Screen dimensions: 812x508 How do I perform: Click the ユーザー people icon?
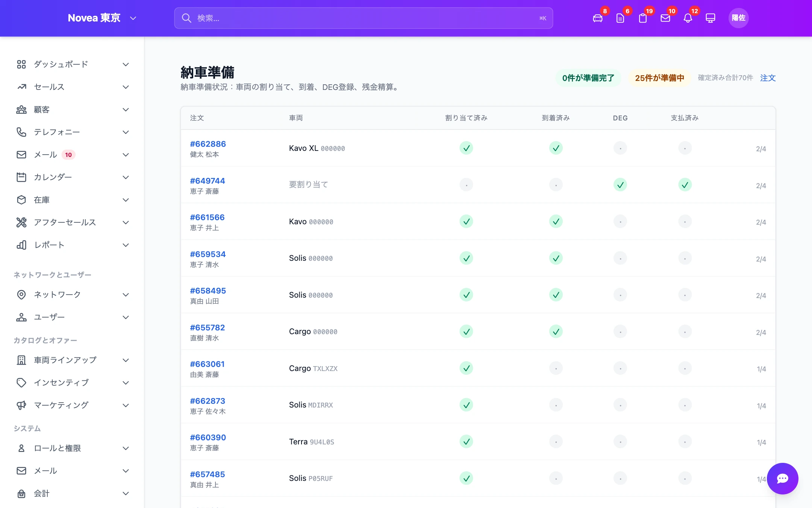[x=21, y=317]
